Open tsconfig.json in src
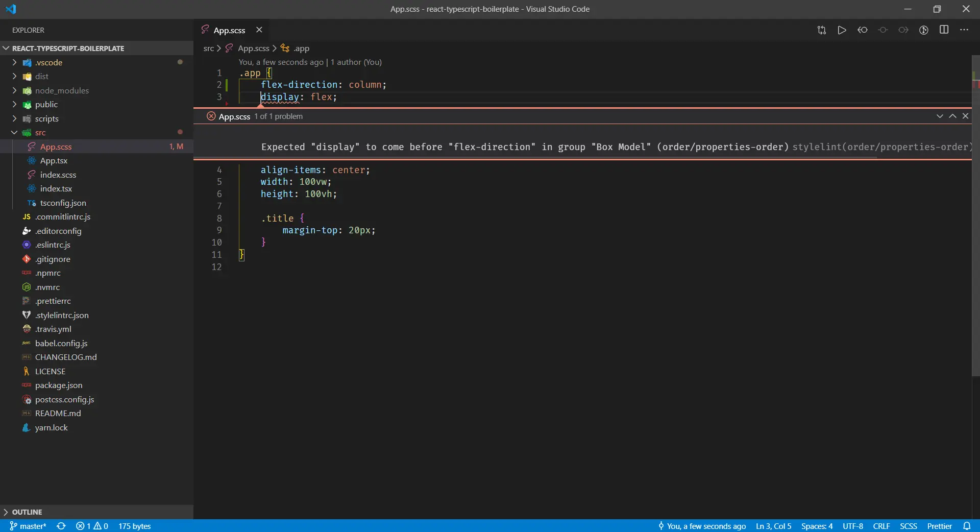Screen dimensions: 980x532 (x=96, y=203)
